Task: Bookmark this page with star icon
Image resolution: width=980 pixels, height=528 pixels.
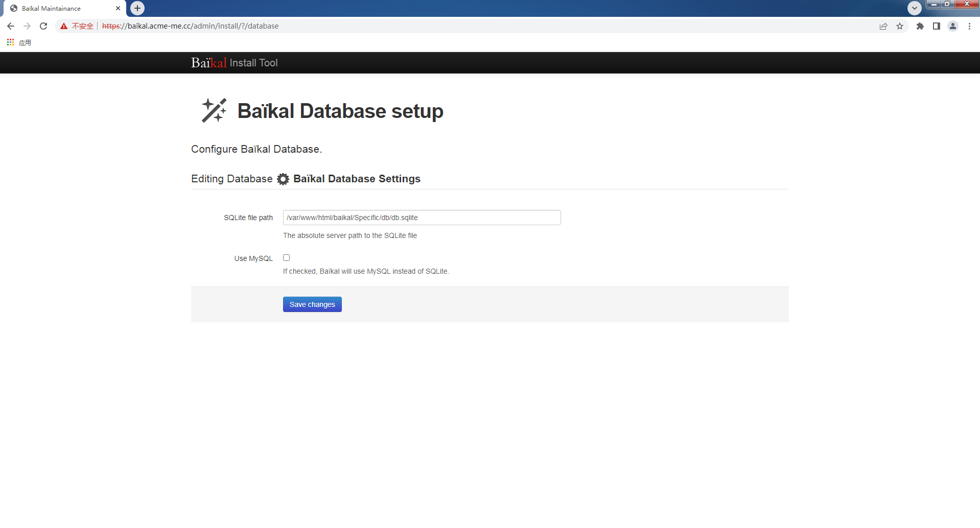Action: click(900, 26)
